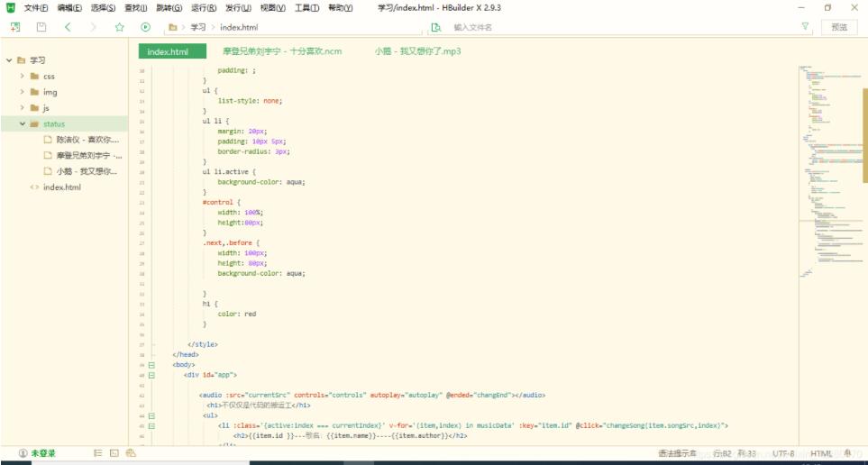Click the </style> closing tag line
This screenshot has height=465, width=868.
click(x=203, y=344)
